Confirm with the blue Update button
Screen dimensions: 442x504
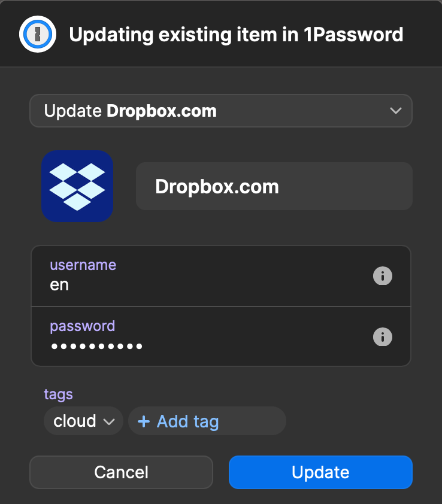pos(320,472)
